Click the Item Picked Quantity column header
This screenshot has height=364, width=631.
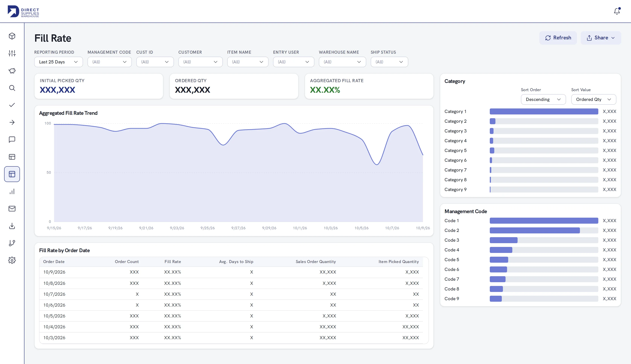[x=399, y=262]
